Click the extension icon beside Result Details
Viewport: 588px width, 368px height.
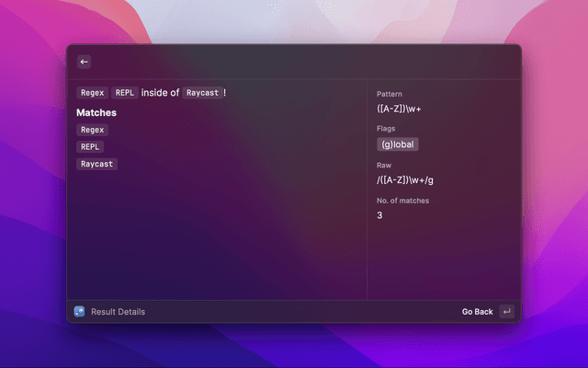(x=79, y=312)
